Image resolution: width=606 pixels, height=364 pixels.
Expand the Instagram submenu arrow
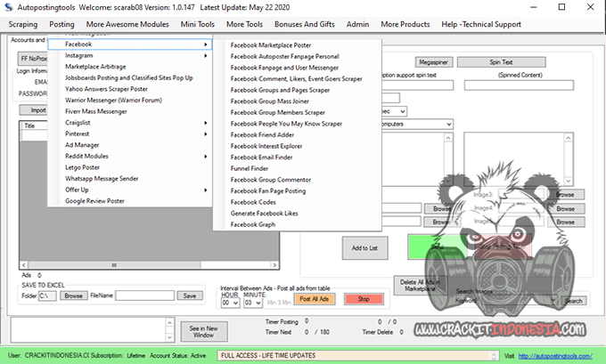coord(206,55)
